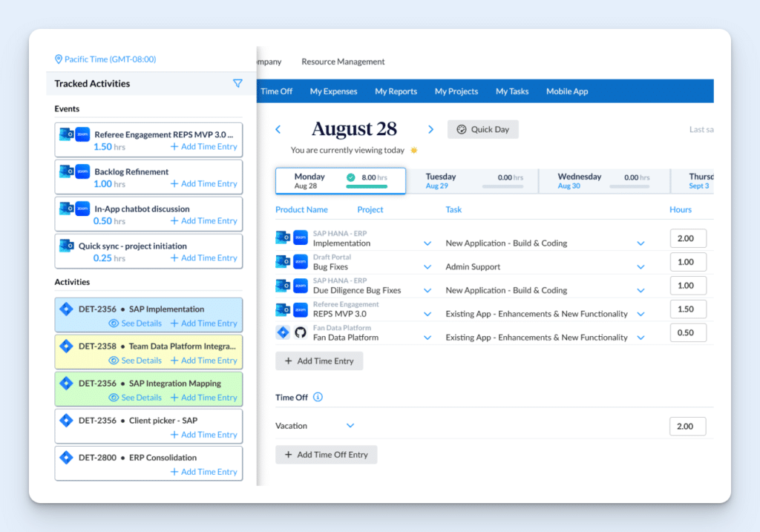Click Wednesday's empty hours progress bar
The width and height of the screenshot is (760, 532).
(629, 186)
